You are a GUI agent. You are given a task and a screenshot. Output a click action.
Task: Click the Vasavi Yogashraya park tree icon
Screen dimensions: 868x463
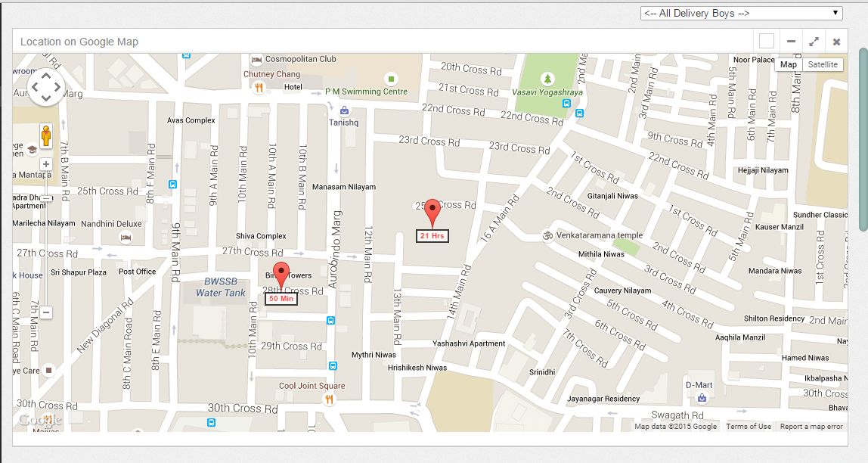547,79
